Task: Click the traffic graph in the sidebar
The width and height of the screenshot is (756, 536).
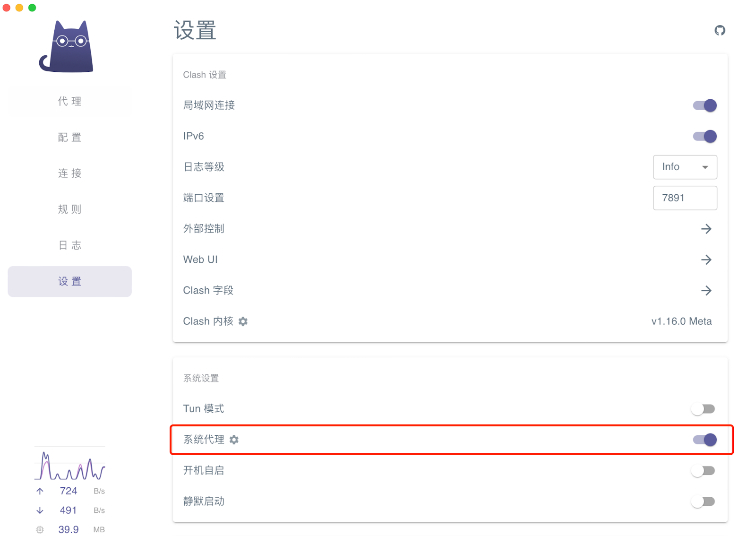Action: [x=70, y=465]
